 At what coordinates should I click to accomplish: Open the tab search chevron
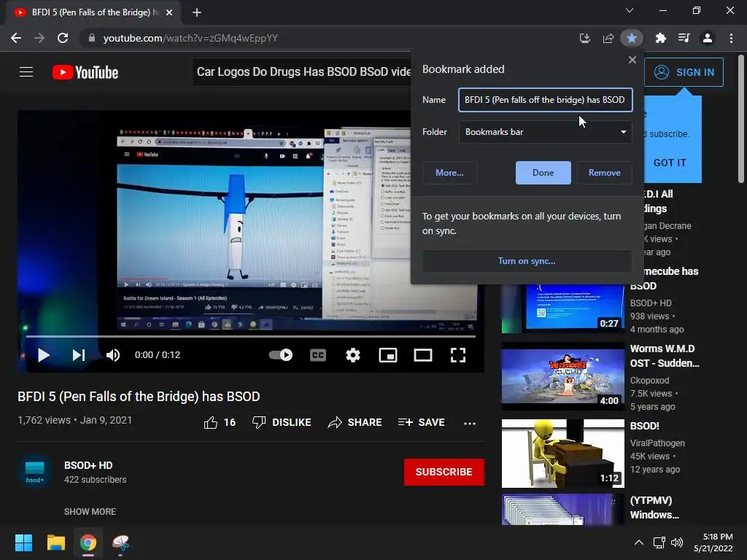(x=630, y=10)
